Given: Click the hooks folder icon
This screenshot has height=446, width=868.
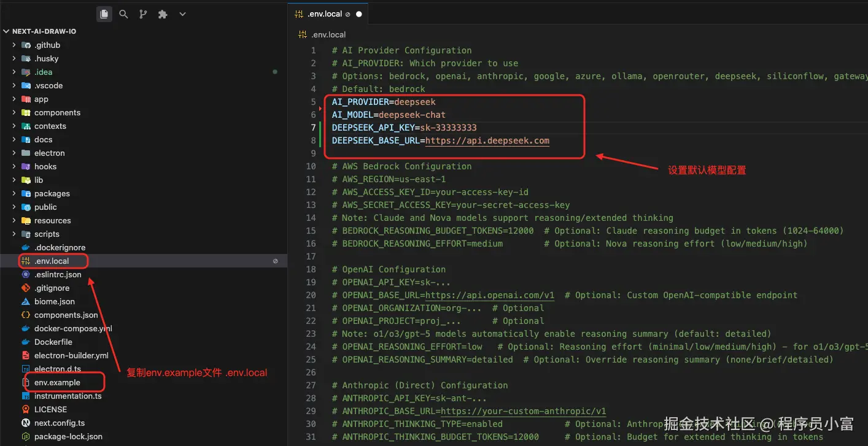Looking at the screenshot, I should (x=26, y=166).
